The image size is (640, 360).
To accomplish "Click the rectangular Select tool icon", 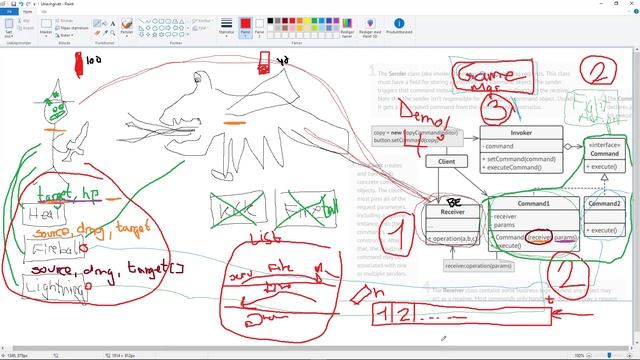I will coord(46,23).
